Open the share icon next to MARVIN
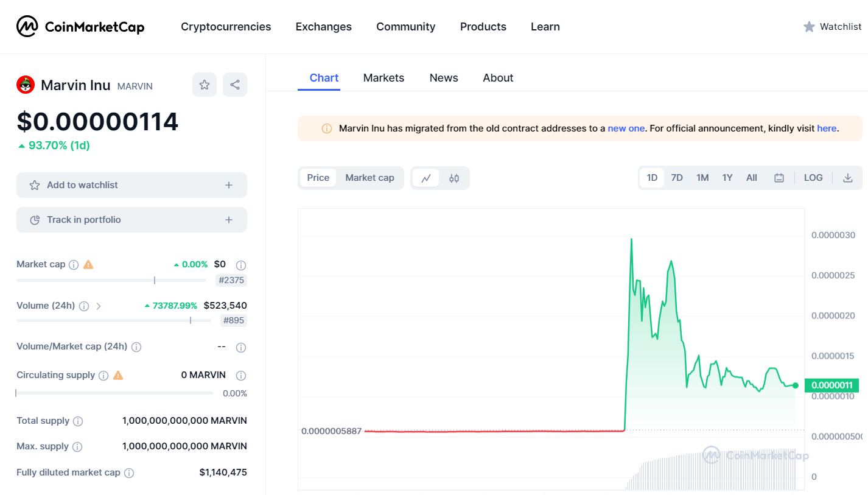 [235, 85]
